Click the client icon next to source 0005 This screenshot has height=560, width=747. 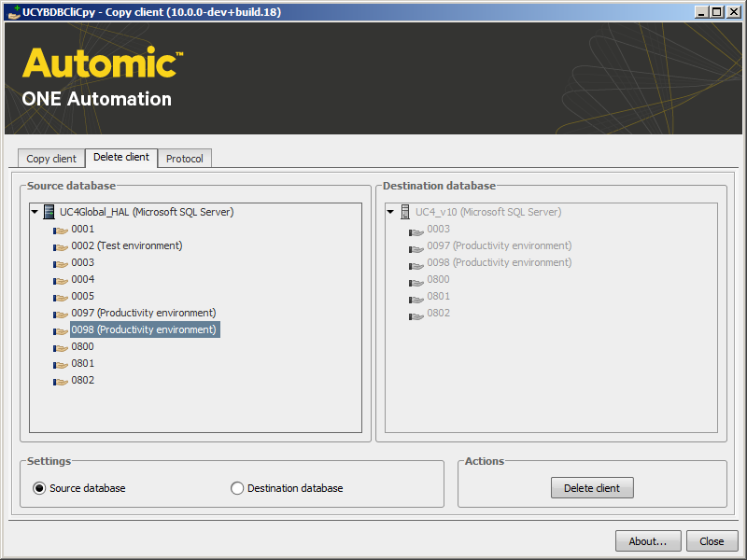click(60, 298)
